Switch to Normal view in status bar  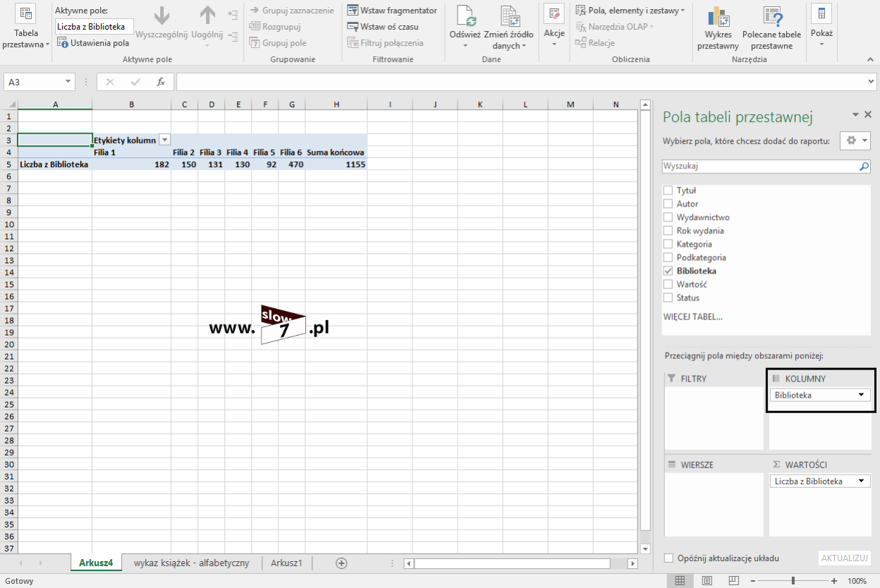(680, 581)
